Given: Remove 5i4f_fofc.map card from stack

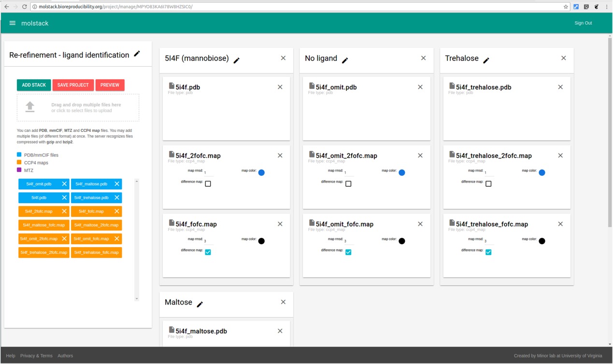Looking at the screenshot, I should [x=280, y=224].
